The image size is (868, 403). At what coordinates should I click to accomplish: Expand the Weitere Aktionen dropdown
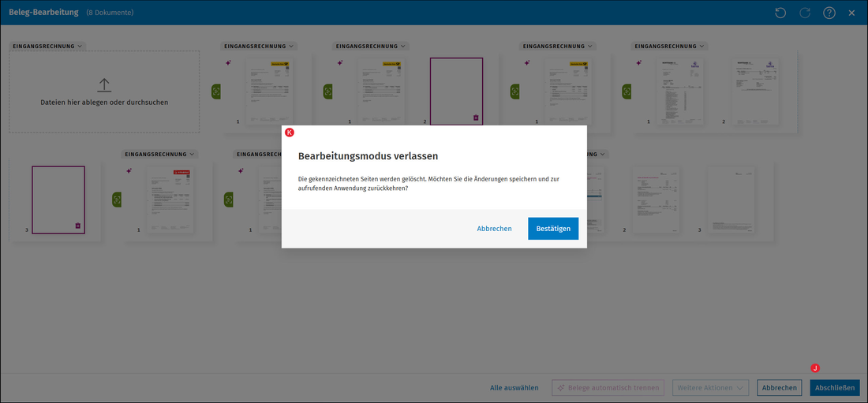point(711,387)
